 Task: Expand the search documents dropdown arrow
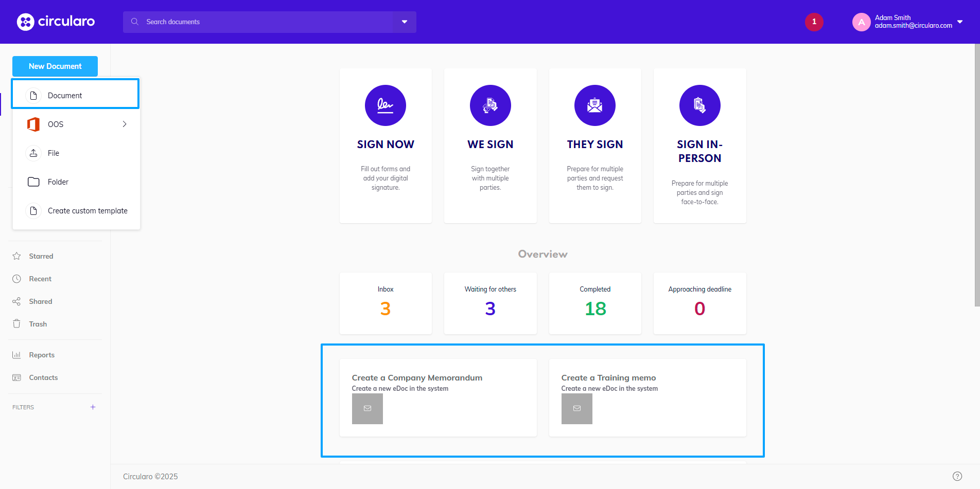pyautogui.click(x=405, y=22)
